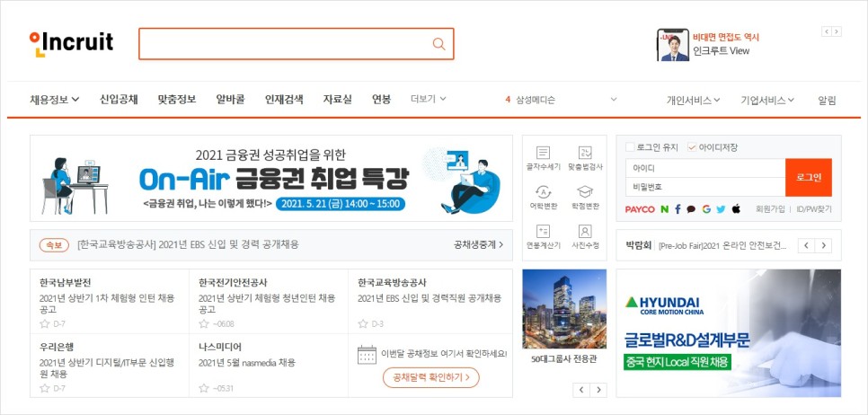
Task: Open the ID/PW찾기 link
Action: pos(814,209)
